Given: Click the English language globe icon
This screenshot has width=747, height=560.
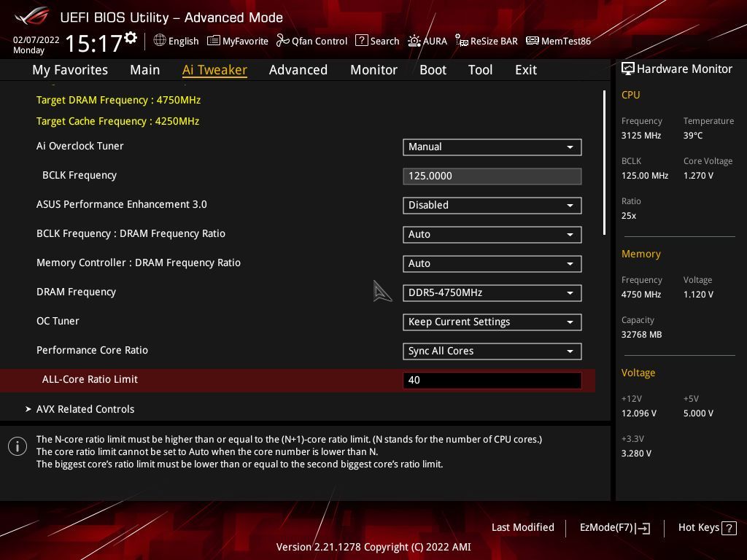Looking at the screenshot, I should (160, 41).
